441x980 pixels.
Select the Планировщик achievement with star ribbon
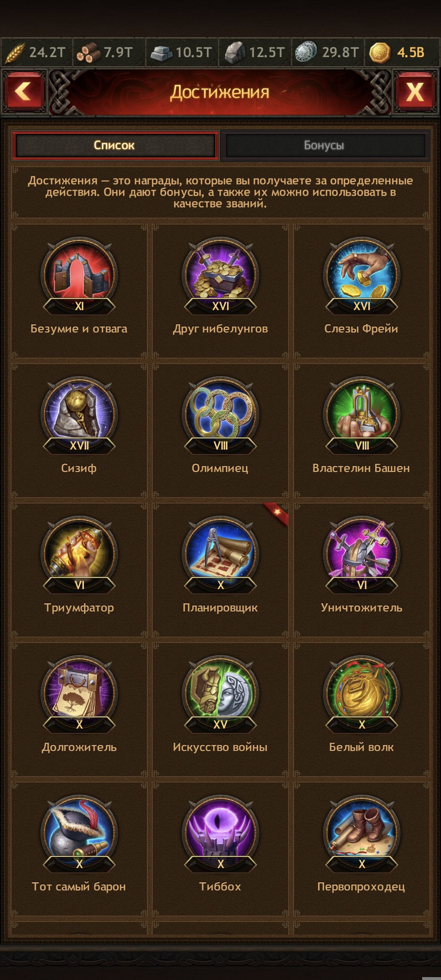[x=220, y=570]
